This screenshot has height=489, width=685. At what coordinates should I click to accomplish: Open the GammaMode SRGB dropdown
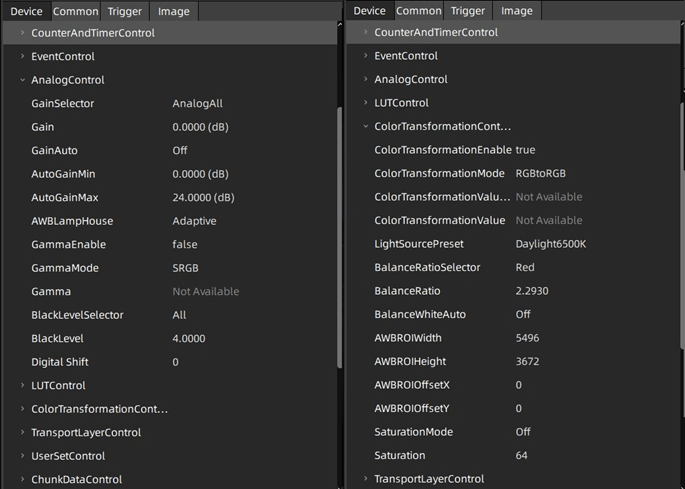(185, 268)
